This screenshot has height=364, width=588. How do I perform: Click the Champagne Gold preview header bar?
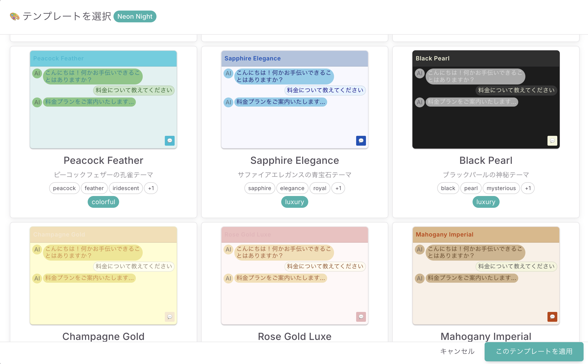103,235
